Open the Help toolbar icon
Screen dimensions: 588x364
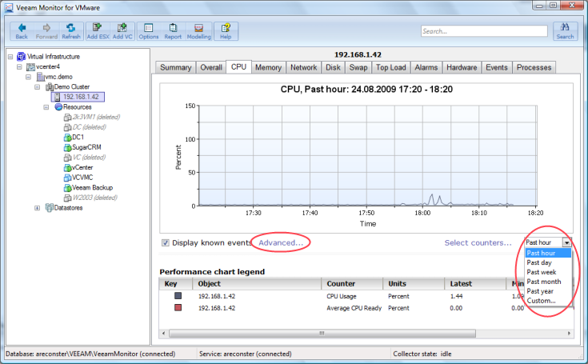pyautogui.click(x=226, y=31)
